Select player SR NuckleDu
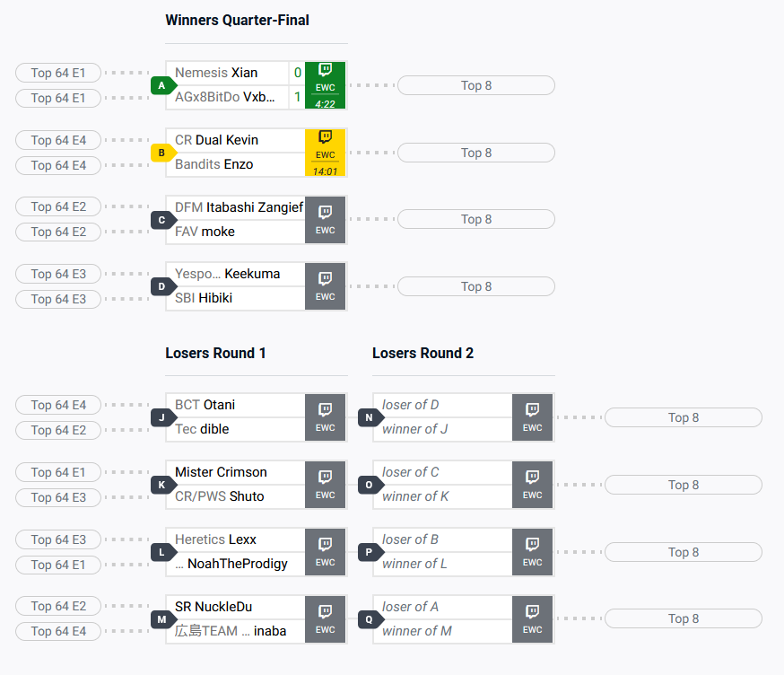Image resolution: width=784 pixels, height=675 pixels. pos(213,607)
